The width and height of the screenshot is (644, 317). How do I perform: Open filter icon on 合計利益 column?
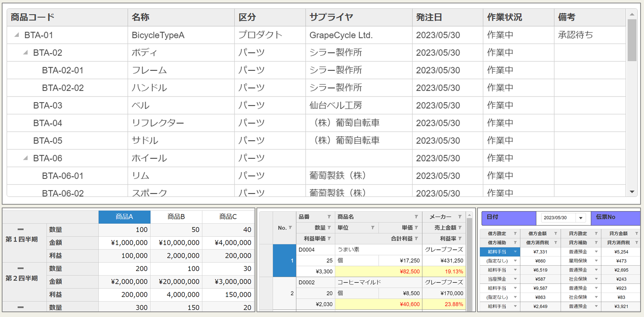click(416, 238)
